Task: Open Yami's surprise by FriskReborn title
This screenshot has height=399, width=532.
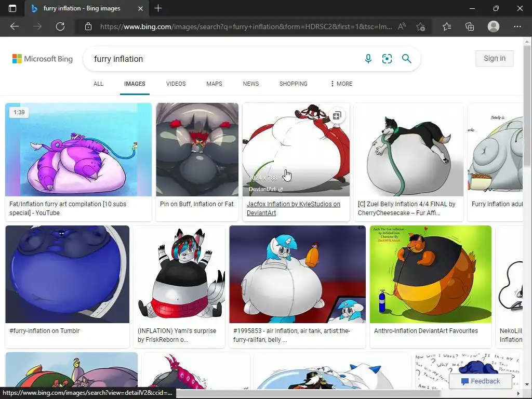Action: point(177,335)
